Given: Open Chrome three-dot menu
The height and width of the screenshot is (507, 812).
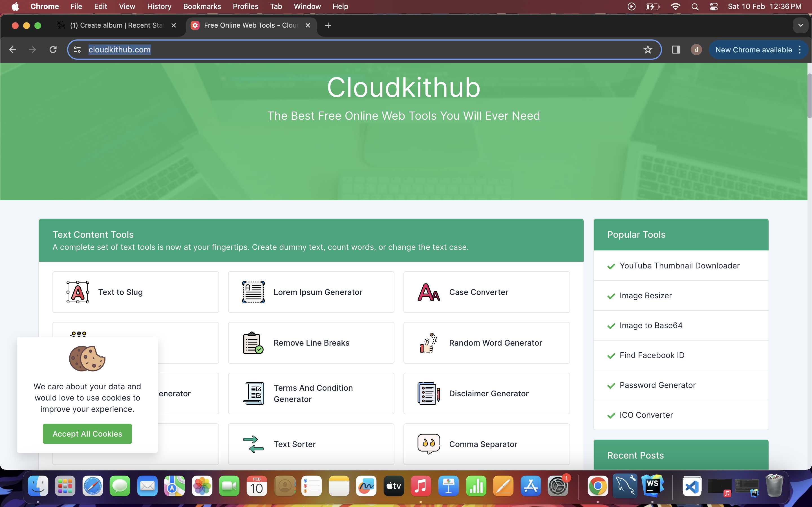Looking at the screenshot, I should pos(800,50).
